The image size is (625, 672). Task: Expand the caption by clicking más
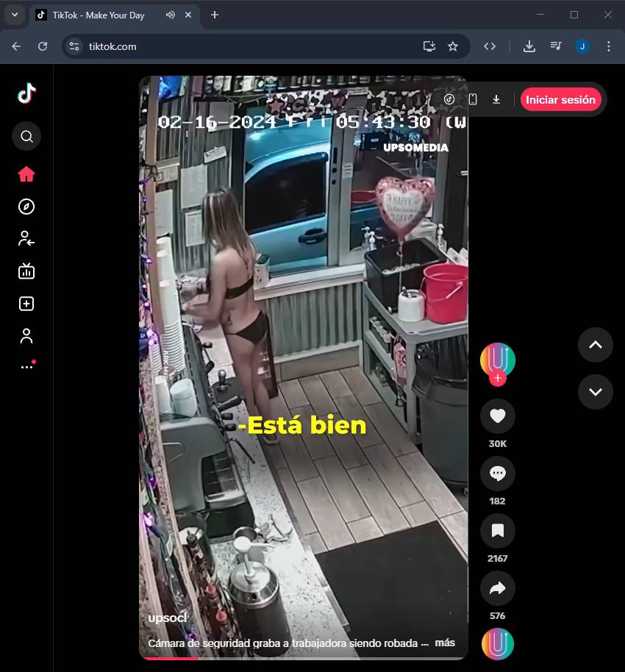tap(445, 643)
